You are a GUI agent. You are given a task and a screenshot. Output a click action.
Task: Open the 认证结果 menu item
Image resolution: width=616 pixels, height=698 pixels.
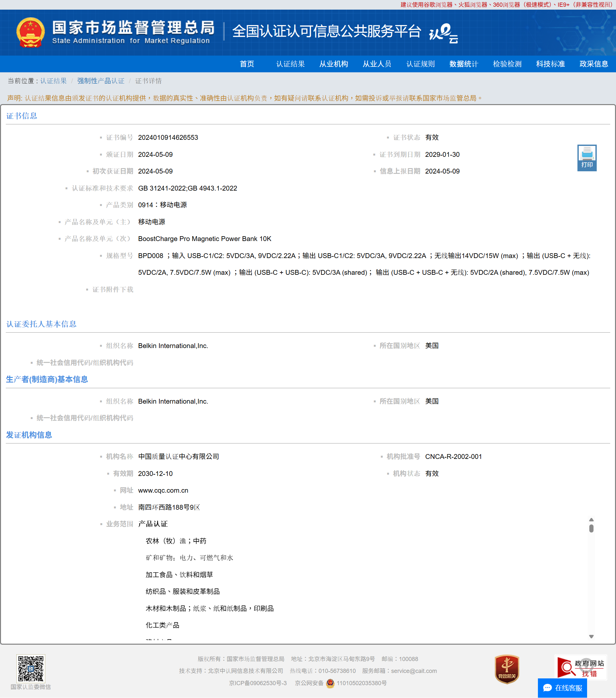click(290, 64)
